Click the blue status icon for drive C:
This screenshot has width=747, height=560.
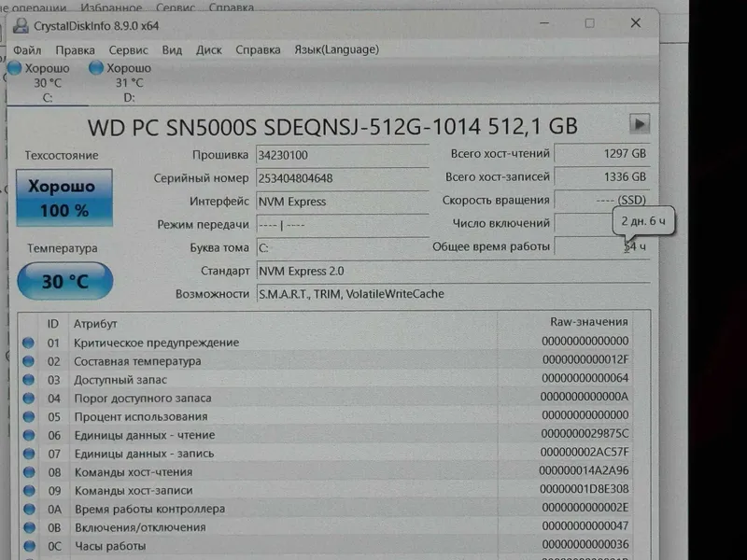15,68
